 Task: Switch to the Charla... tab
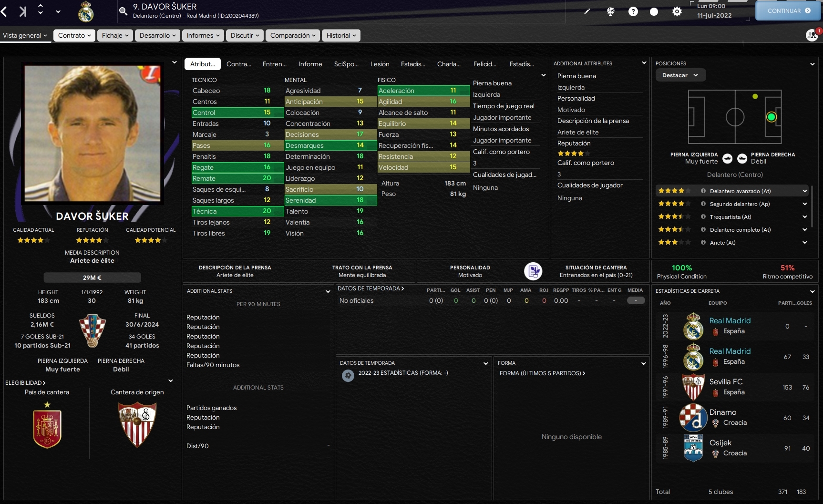(449, 64)
